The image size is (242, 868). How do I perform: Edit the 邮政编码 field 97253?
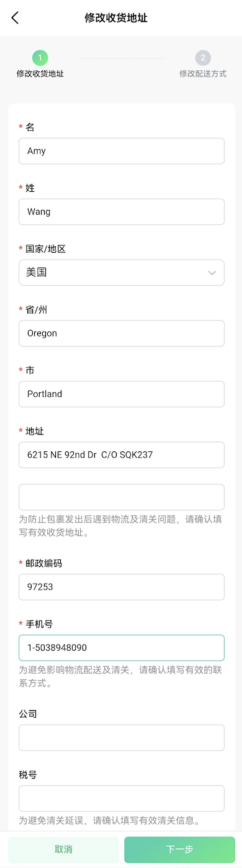click(x=122, y=587)
